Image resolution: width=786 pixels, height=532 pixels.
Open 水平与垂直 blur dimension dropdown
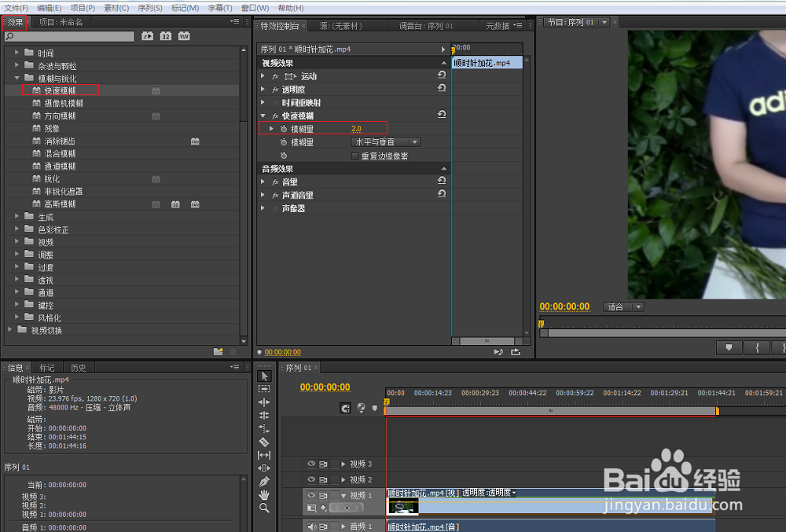[385, 141]
